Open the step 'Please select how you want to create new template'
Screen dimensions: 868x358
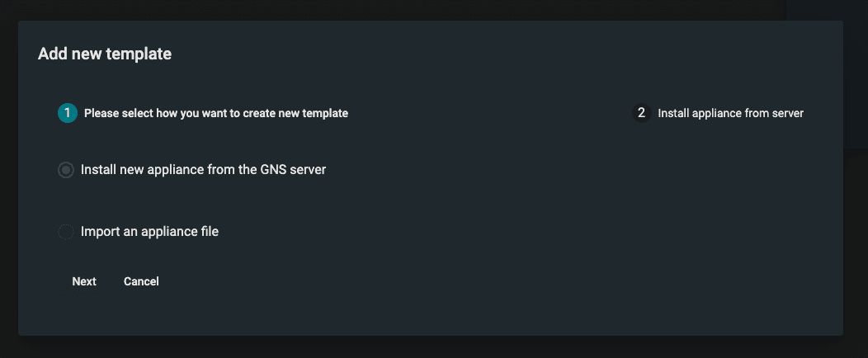pyautogui.click(x=216, y=113)
